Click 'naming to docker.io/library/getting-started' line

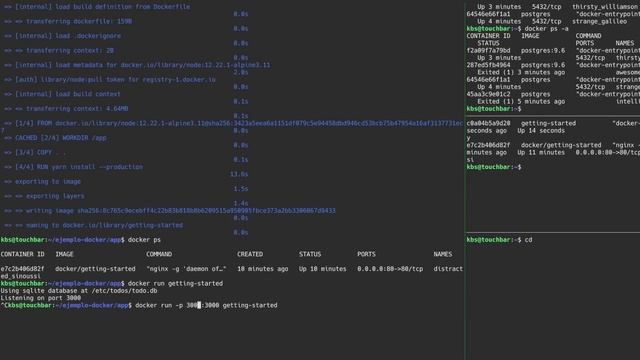tap(93, 225)
